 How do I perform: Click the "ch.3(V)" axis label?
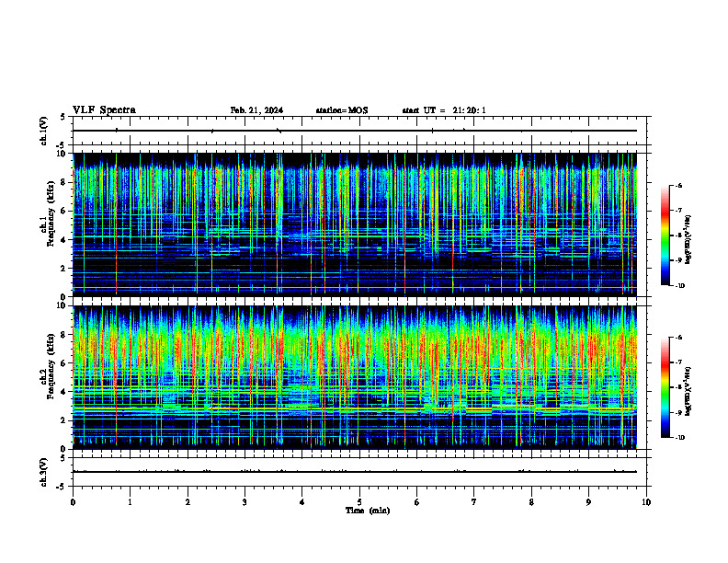pos(43,472)
